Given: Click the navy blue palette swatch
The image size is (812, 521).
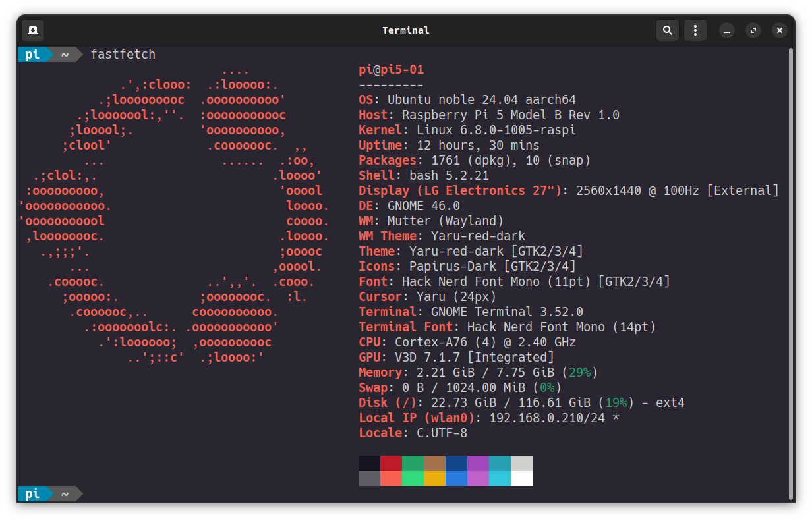Looking at the screenshot, I should point(456,464).
